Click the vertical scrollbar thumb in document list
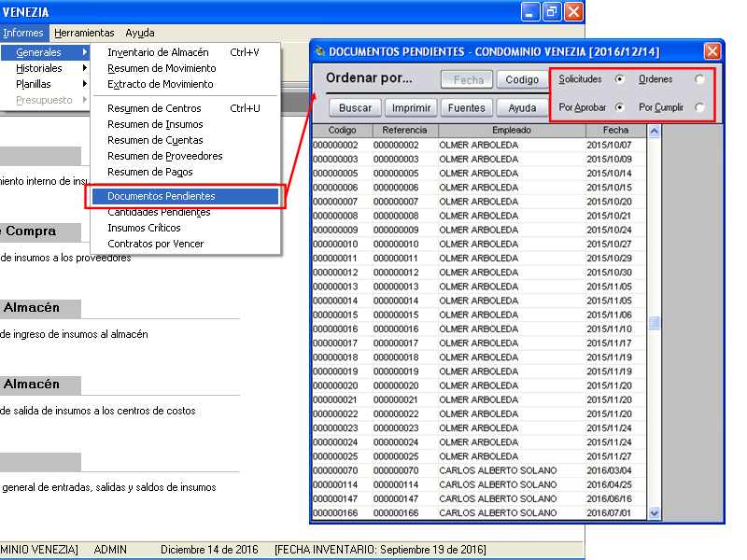Screen dimensions: 747x560 point(655,322)
